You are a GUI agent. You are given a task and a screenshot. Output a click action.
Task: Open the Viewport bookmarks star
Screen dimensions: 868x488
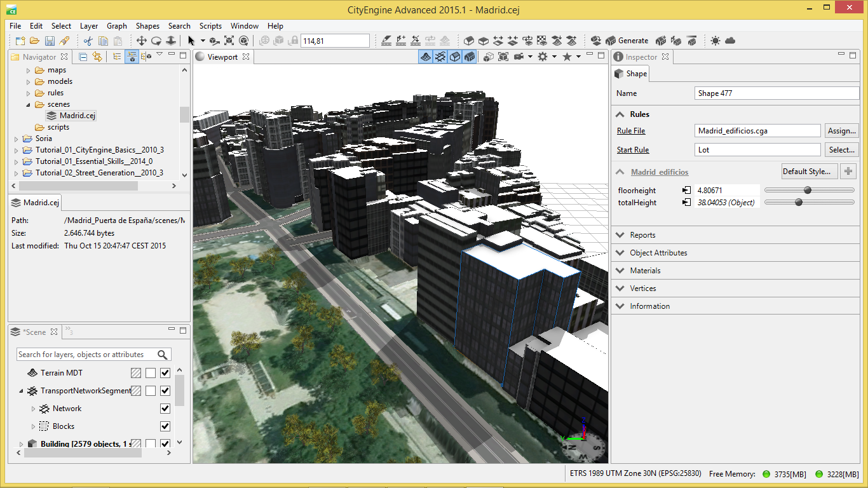567,57
